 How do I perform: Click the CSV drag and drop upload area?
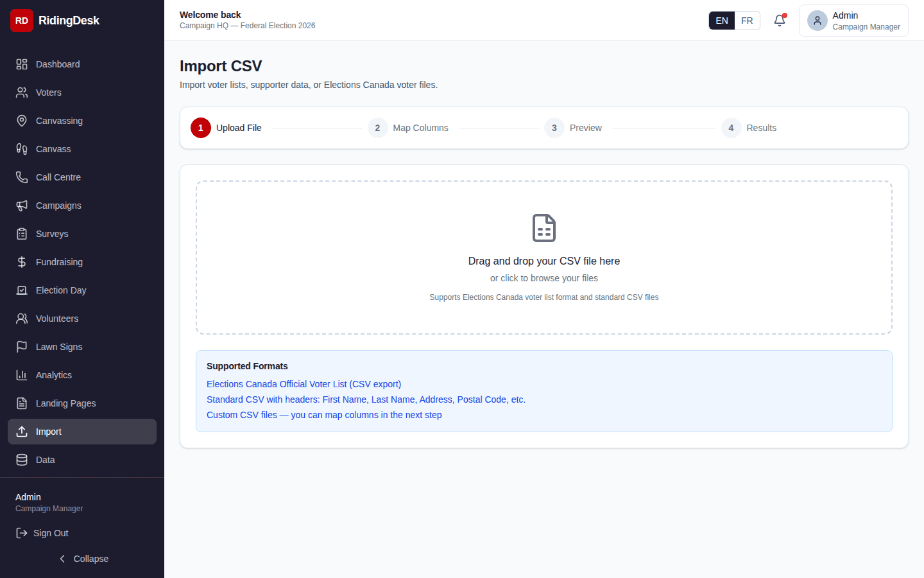point(543,257)
